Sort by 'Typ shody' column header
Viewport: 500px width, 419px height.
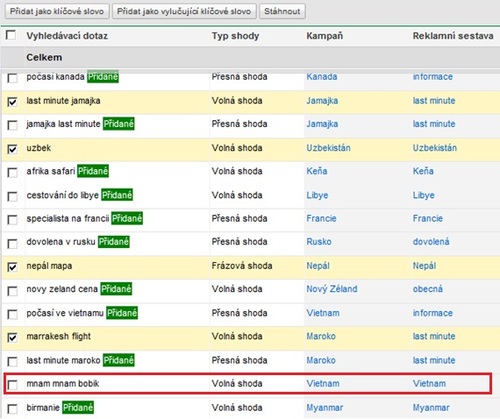click(235, 36)
